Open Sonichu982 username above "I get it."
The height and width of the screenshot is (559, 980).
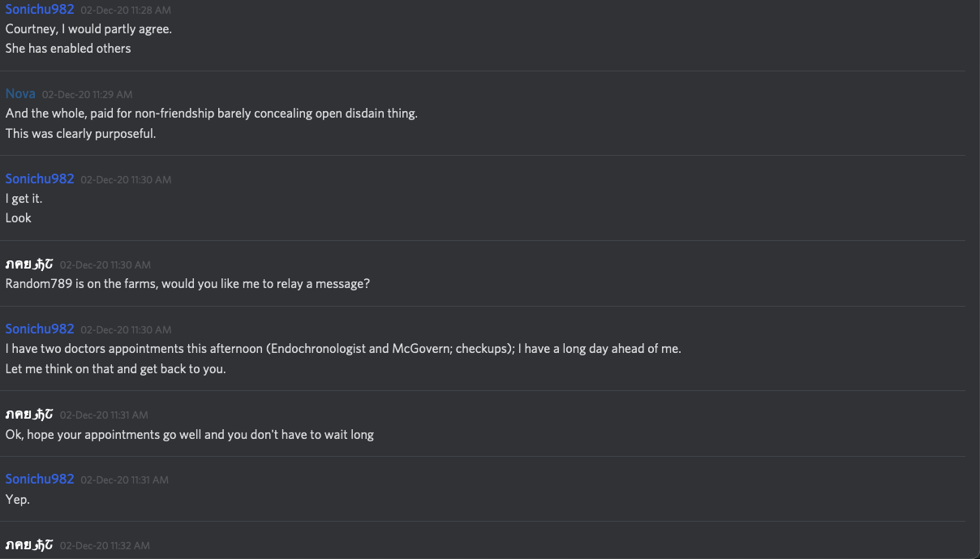[40, 179]
